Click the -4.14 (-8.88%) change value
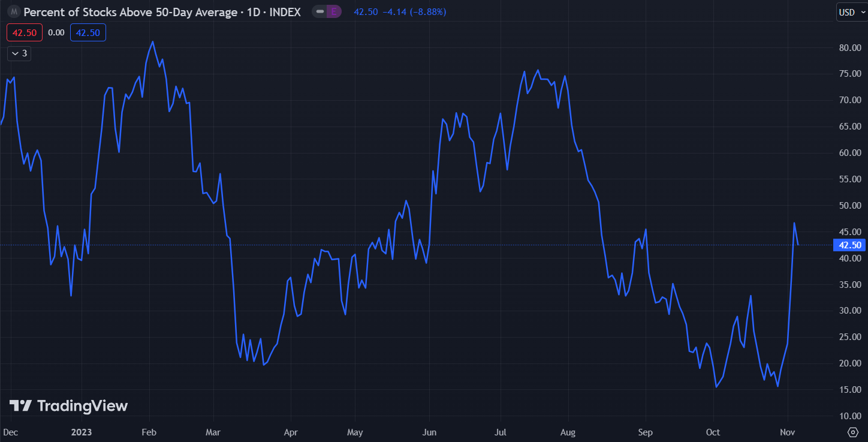Image resolution: width=868 pixels, height=442 pixels. pos(414,12)
